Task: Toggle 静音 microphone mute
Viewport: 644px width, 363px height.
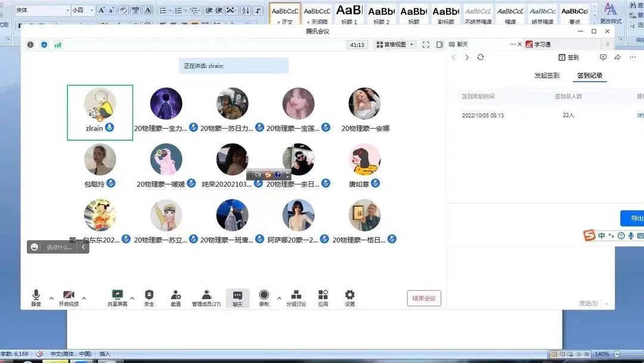Action: tap(36, 296)
